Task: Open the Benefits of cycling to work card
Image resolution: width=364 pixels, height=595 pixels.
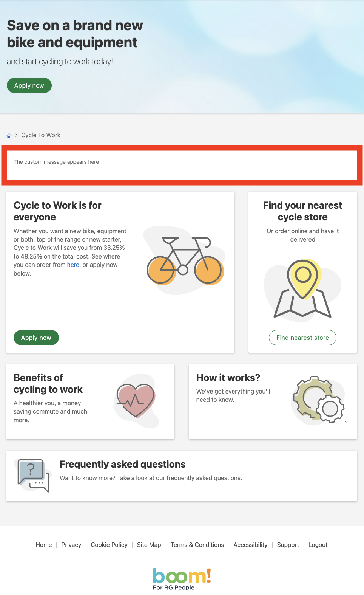Action: point(90,401)
